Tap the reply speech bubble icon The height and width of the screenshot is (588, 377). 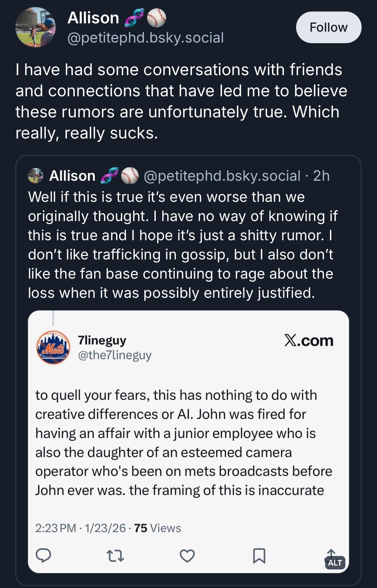click(x=43, y=555)
